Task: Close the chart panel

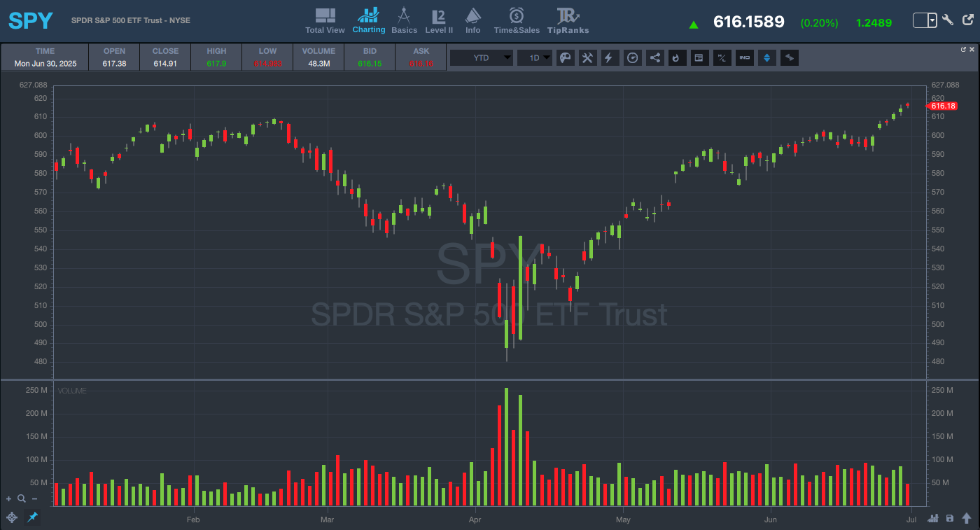Action: pyautogui.click(x=972, y=50)
